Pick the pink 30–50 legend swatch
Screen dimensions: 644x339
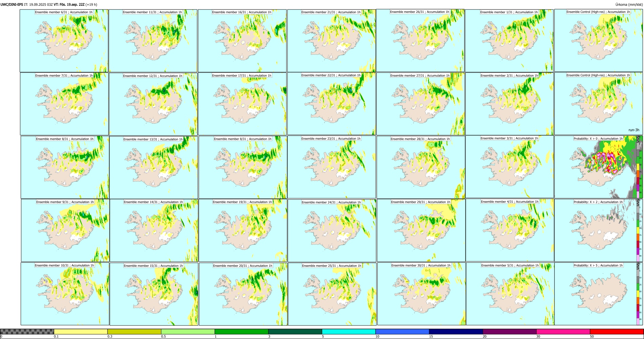563,332
